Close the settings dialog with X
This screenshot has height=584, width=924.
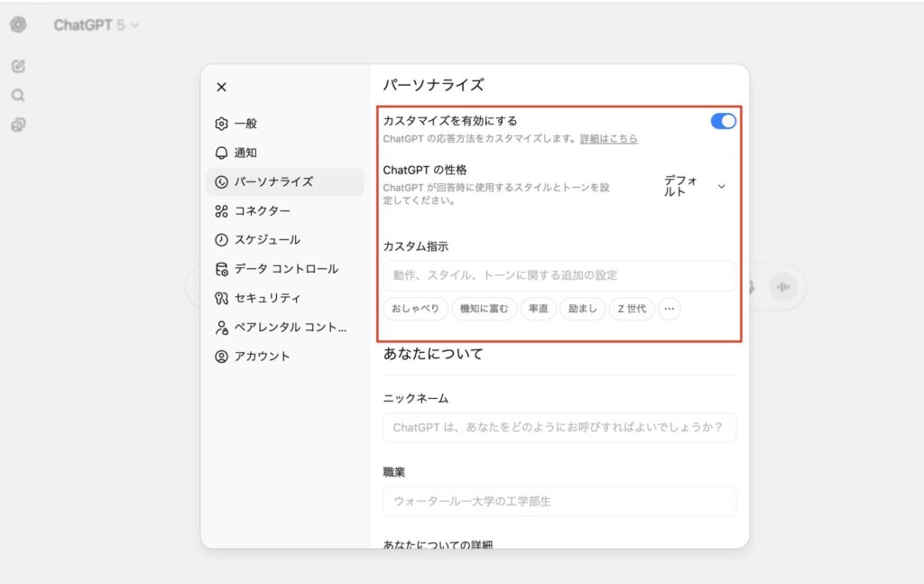tap(222, 87)
